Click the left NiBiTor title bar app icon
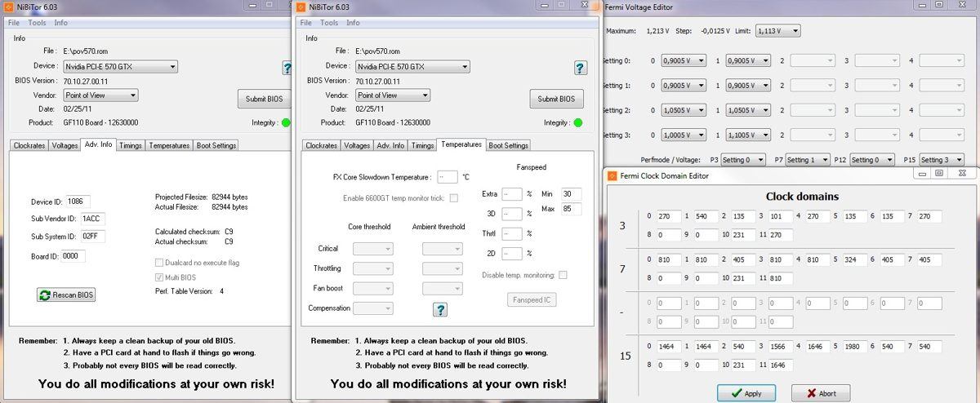The height and width of the screenshot is (403, 980). (9, 7)
